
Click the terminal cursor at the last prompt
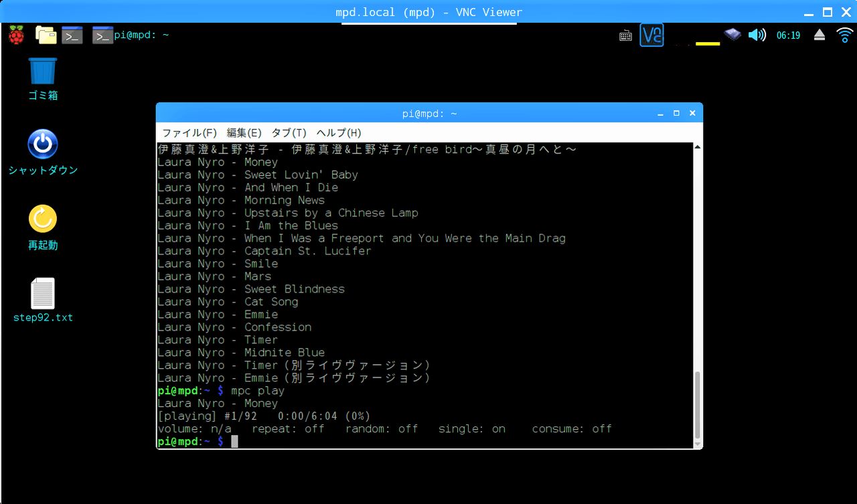(x=234, y=442)
